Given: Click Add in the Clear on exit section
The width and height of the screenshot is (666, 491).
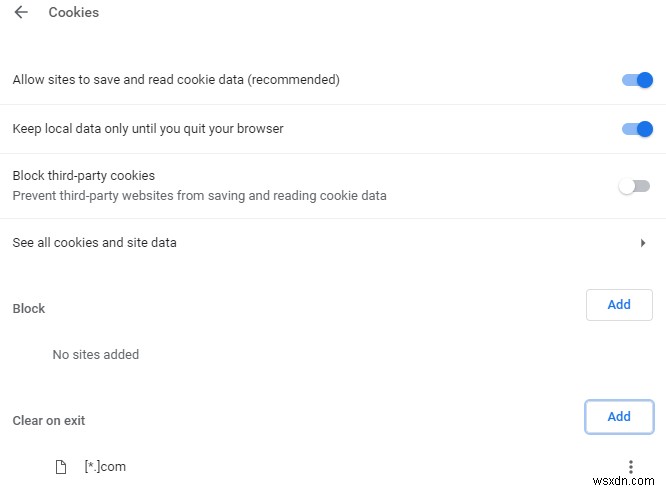Looking at the screenshot, I should 619,417.
